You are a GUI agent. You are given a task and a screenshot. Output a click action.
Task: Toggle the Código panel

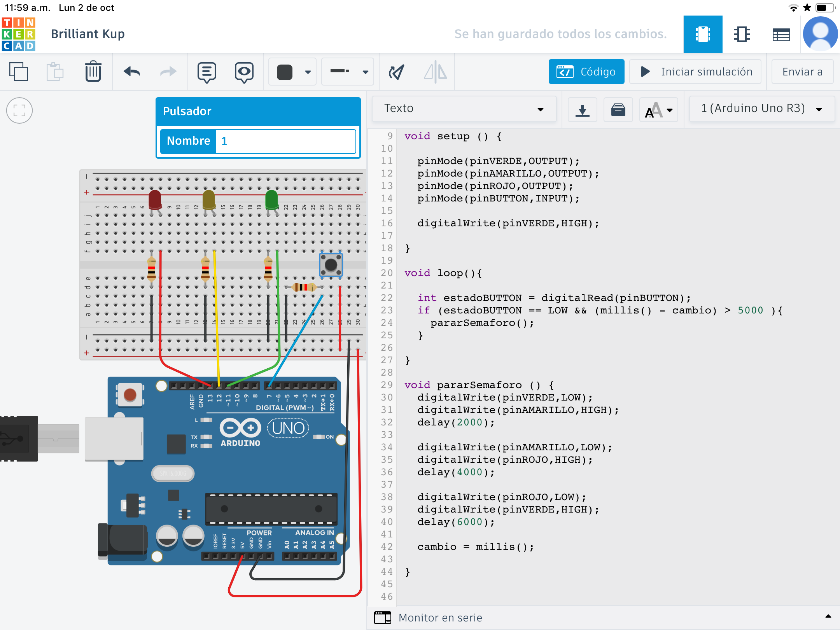click(x=586, y=72)
